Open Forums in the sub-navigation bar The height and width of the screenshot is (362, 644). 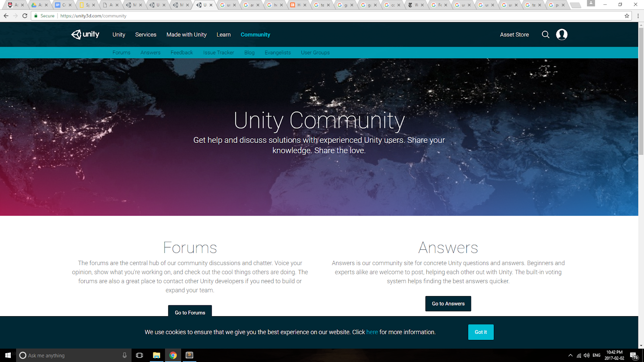point(122,53)
